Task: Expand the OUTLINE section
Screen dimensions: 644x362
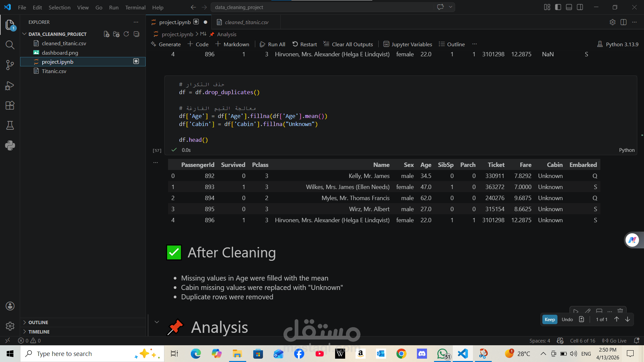Action: [38, 322]
